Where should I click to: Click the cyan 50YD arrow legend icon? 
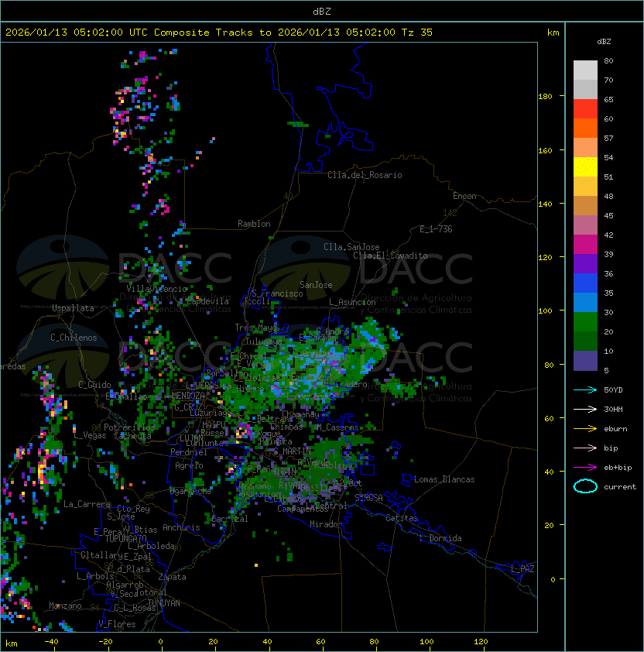(585, 389)
